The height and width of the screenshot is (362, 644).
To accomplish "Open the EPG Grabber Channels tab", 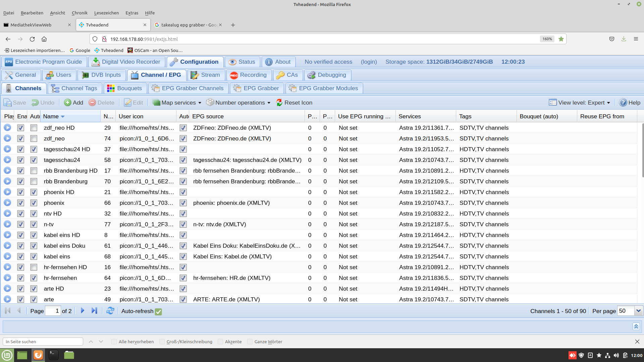I will pyautogui.click(x=188, y=88).
